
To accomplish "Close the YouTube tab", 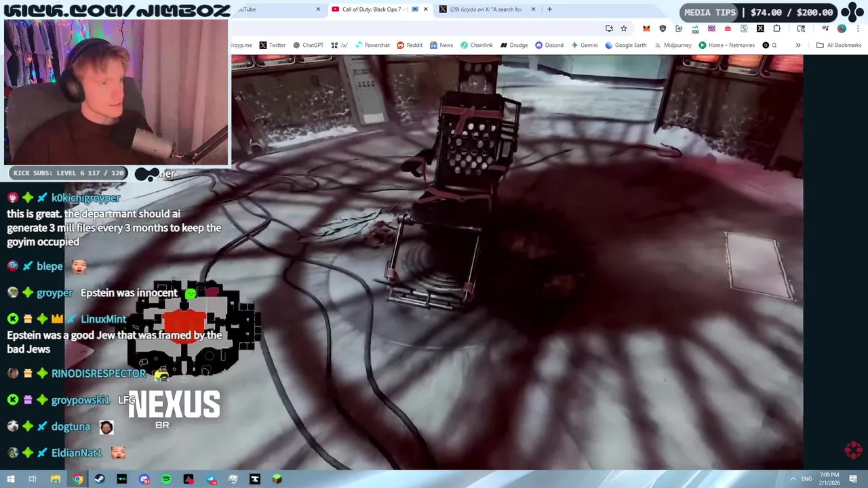I will tap(318, 9).
